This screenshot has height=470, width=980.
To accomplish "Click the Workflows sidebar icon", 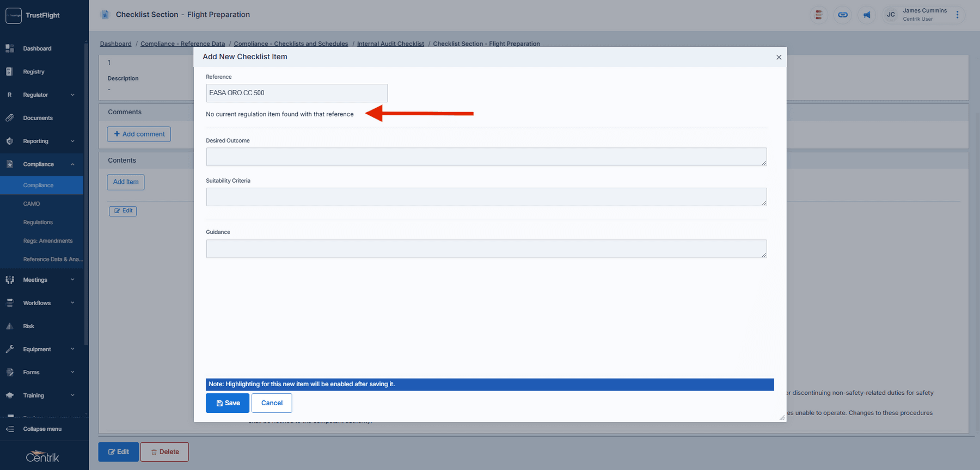I will (x=9, y=303).
